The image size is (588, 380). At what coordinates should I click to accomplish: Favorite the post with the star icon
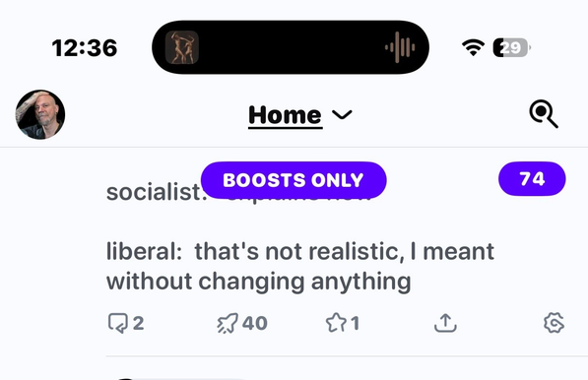[336, 323]
